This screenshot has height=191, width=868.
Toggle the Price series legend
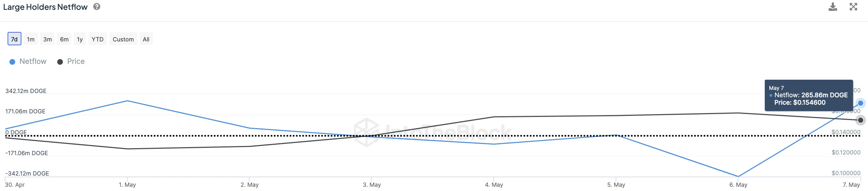(76, 61)
